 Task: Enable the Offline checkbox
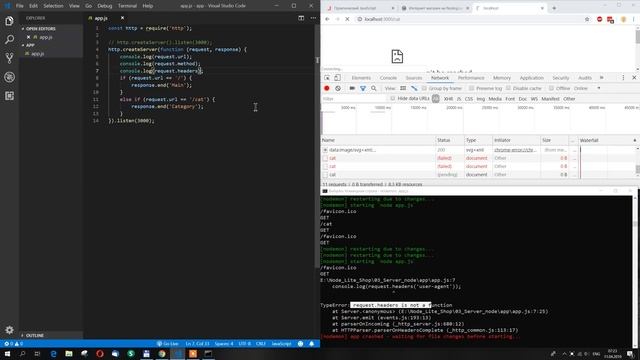click(x=551, y=88)
